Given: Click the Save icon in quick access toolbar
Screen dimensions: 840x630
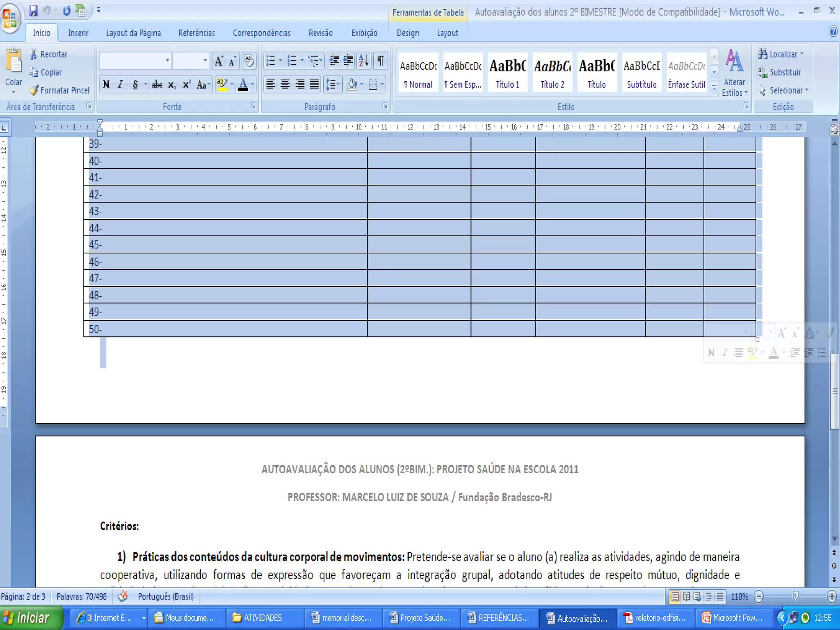Looking at the screenshot, I should [33, 11].
